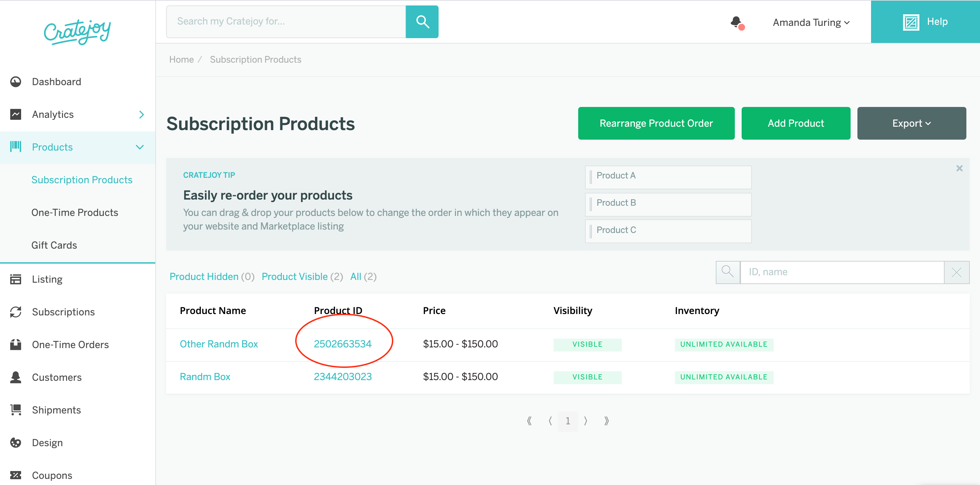
Task: Click VISIBLE badge for Other Randm Box
Action: [587, 344]
